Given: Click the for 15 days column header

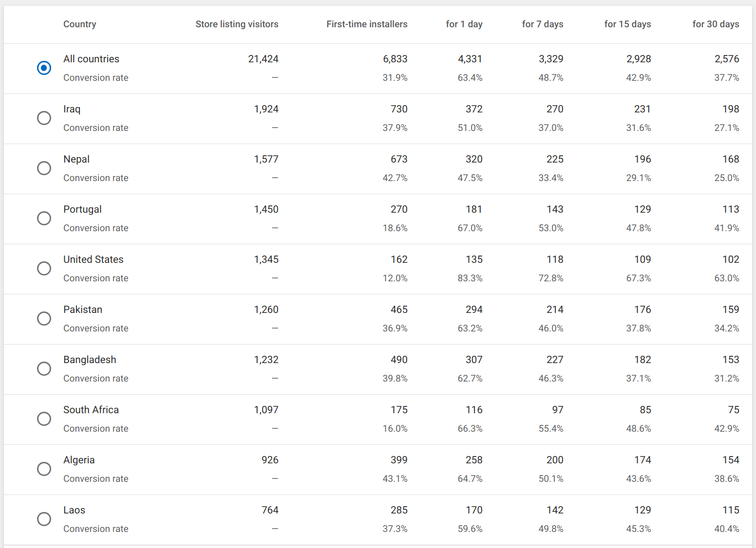Looking at the screenshot, I should pyautogui.click(x=628, y=24).
